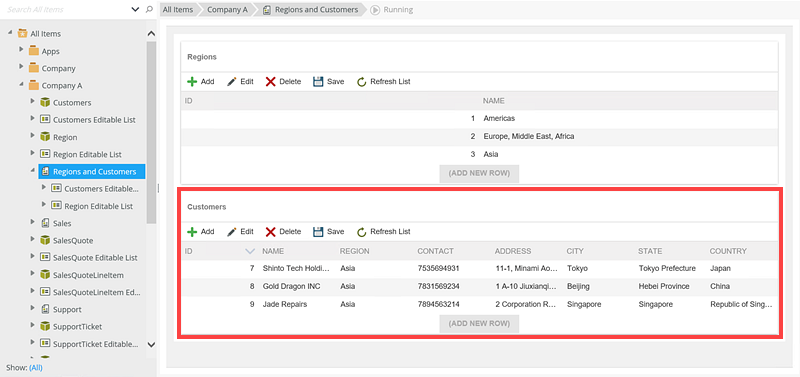800x377 pixels.
Task: Open the search options dropdown arrow
Action: tap(135, 9)
